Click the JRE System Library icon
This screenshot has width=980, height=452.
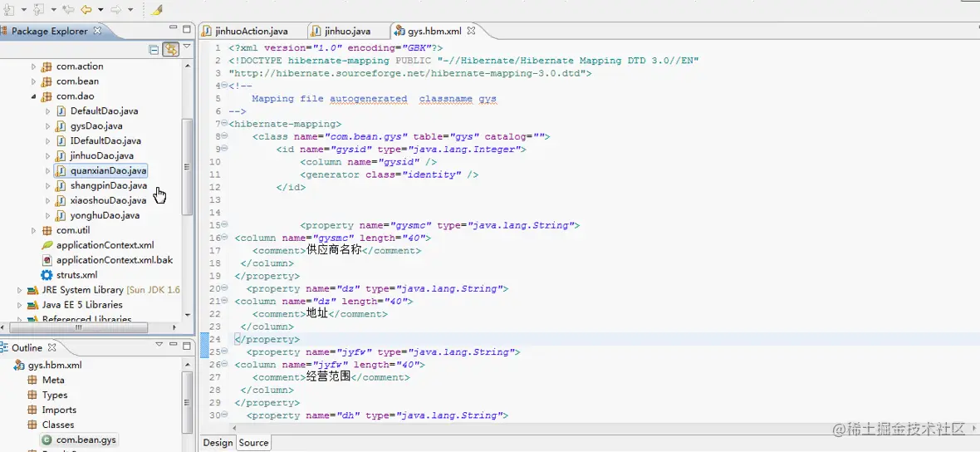(32, 290)
